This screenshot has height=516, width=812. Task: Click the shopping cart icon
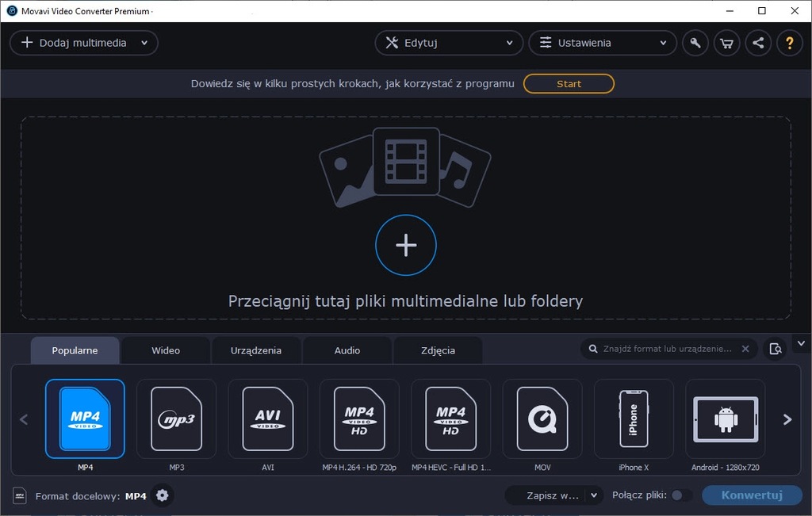726,43
